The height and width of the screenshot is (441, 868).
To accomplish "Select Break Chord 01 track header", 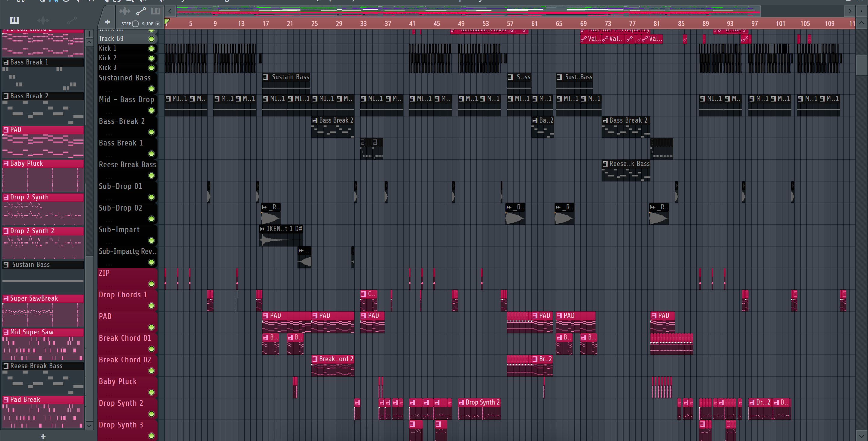I will pyautogui.click(x=127, y=344).
